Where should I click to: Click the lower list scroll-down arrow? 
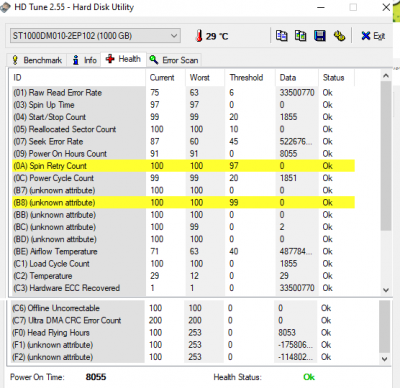[x=384, y=359]
